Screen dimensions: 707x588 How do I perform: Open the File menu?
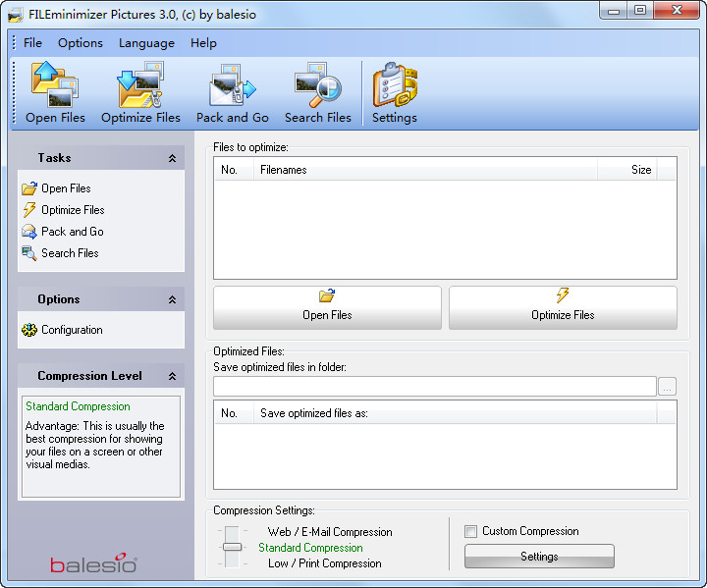pos(32,43)
